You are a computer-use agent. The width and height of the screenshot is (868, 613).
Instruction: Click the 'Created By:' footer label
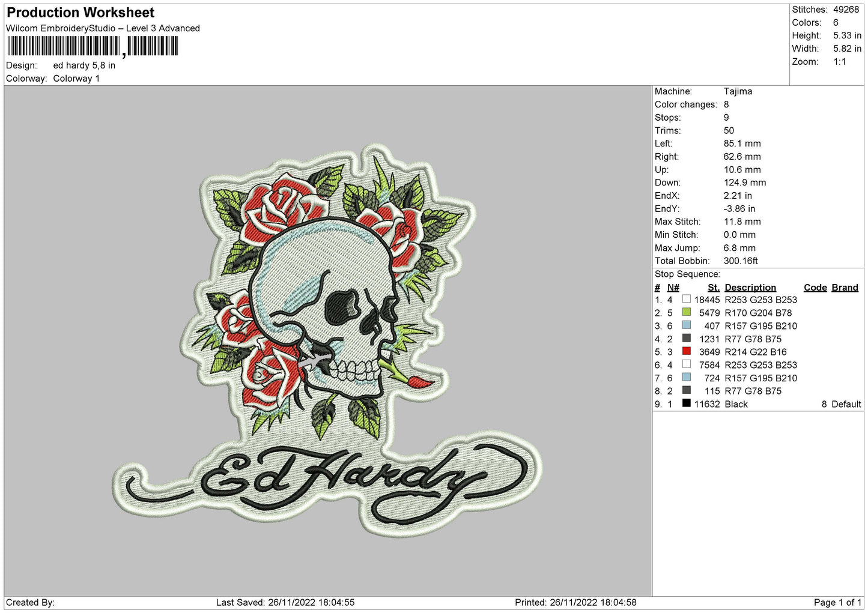click(x=30, y=602)
